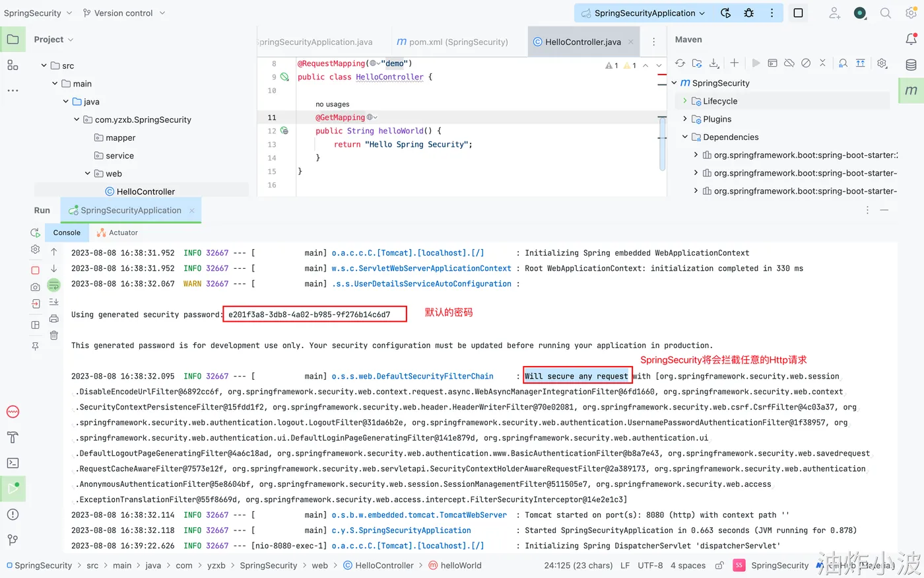The height and width of the screenshot is (578, 924).
Task: Toggle soft-wrap in the console
Action: point(54,285)
